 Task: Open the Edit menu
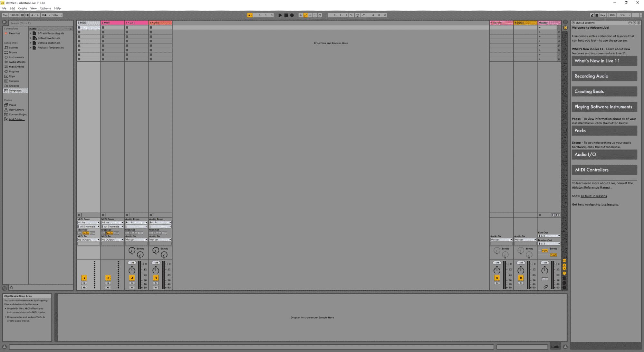[12, 8]
